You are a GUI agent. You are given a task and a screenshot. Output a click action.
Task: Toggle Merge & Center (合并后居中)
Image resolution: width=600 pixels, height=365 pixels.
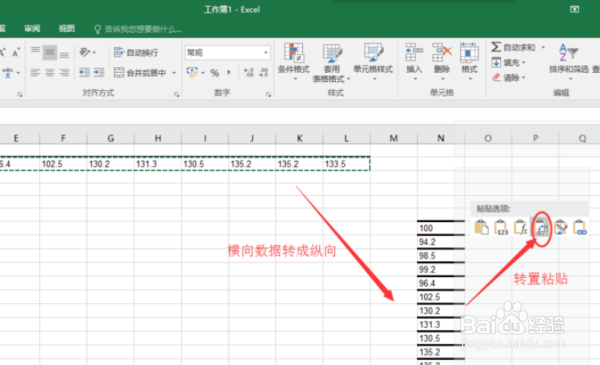(140, 73)
